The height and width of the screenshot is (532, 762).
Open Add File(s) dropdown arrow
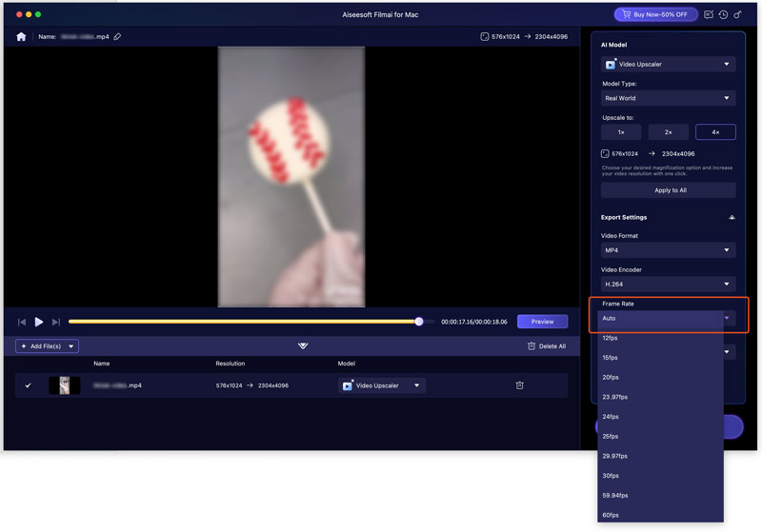(70, 346)
